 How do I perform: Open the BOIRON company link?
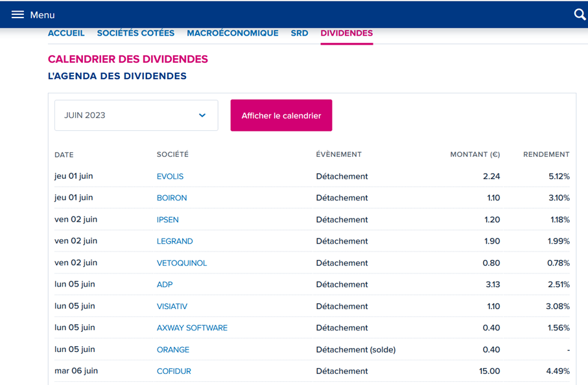pyautogui.click(x=172, y=198)
